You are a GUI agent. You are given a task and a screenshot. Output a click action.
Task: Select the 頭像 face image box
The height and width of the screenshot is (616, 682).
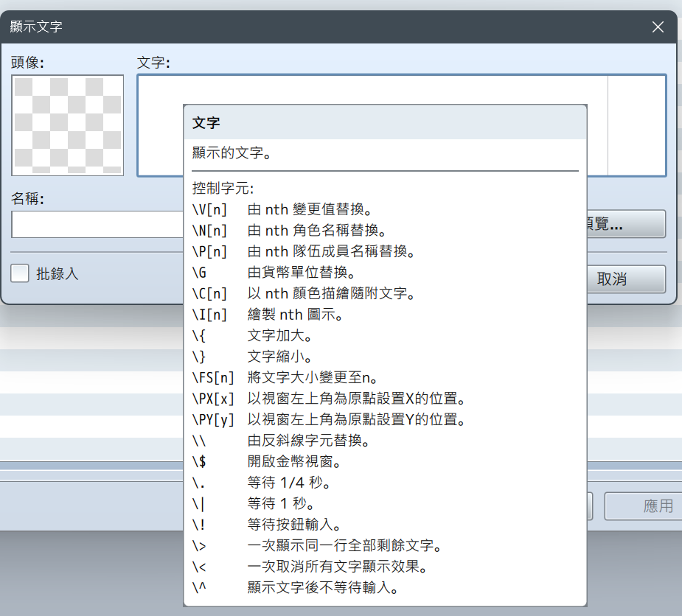pyautogui.click(x=67, y=125)
